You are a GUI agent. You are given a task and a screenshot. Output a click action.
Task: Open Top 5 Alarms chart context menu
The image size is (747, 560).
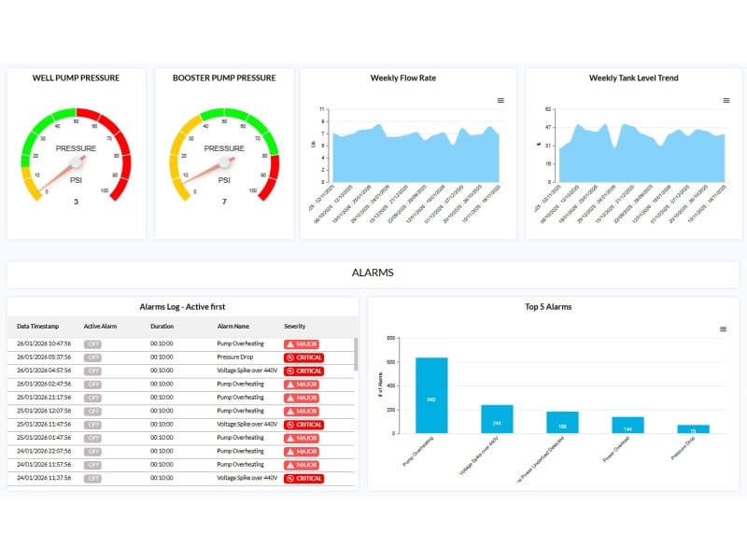(723, 329)
